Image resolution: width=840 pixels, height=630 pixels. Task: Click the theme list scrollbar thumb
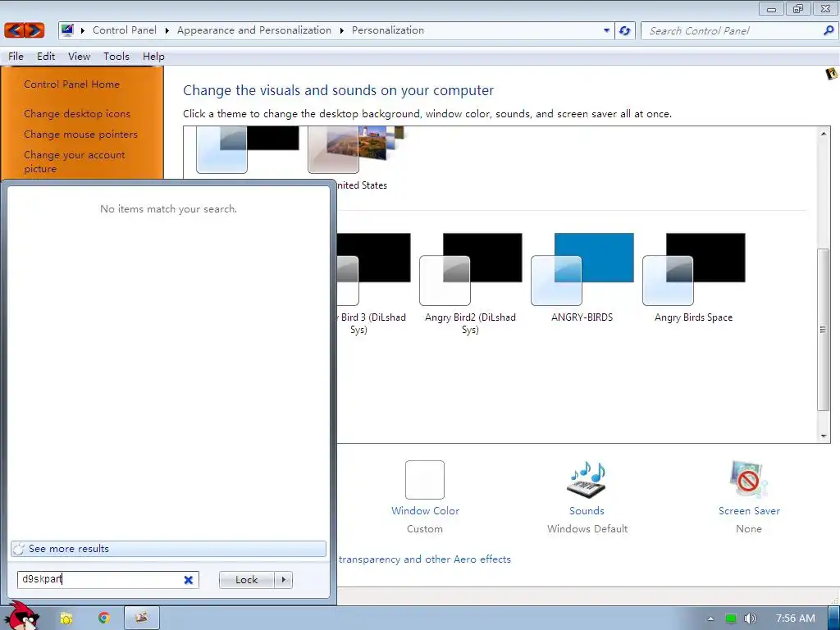pos(824,330)
